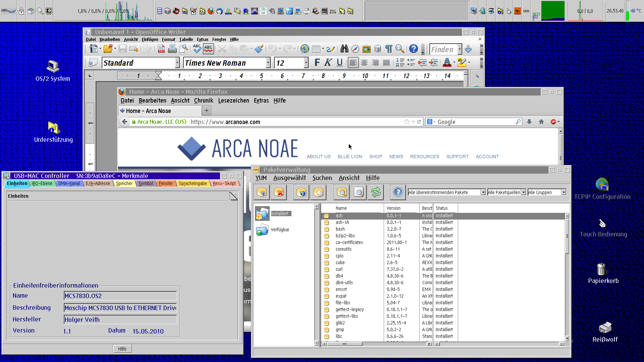Click the Reißwolf shredder desktop icon
The image size is (644, 362).
pos(605,332)
